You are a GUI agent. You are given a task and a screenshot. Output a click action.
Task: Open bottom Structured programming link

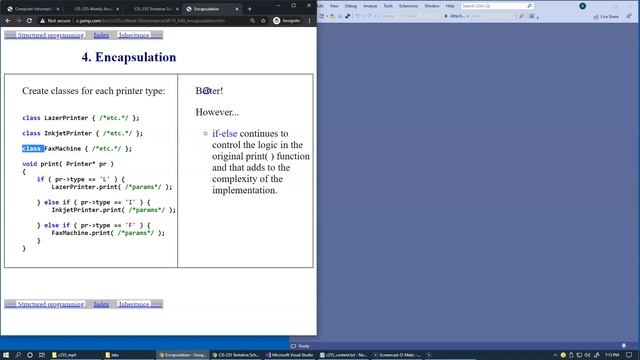pyautogui.click(x=51, y=304)
